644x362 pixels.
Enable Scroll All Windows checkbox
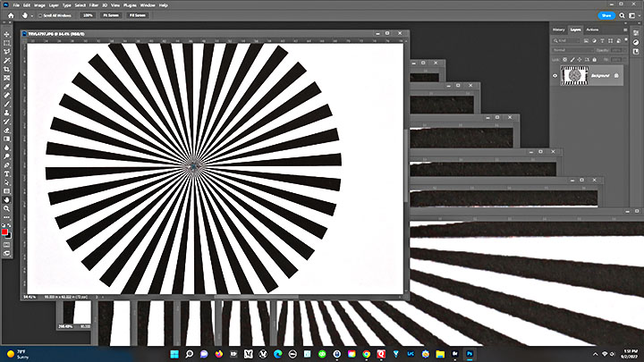(x=40, y=15)
